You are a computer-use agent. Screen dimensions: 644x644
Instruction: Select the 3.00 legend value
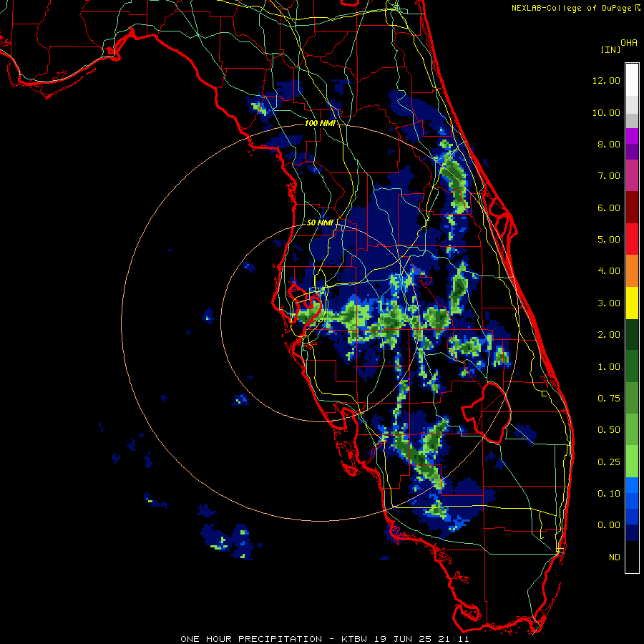pyautogui.click(x=609, y=303)
